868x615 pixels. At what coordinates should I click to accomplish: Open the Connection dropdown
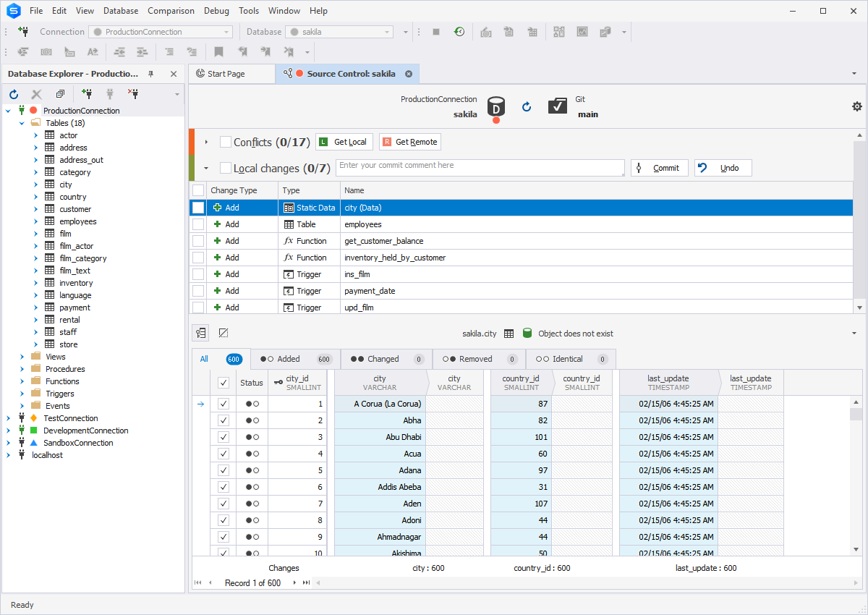[226, 32]
